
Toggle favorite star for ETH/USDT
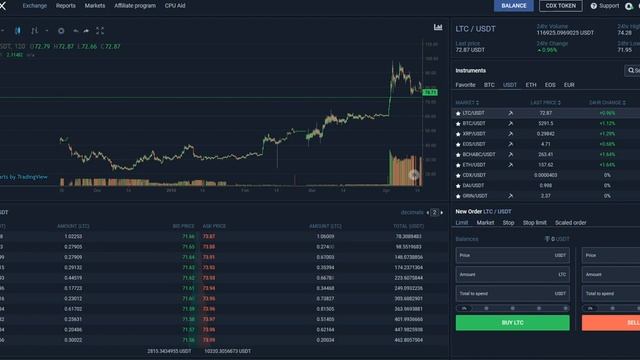click(x=458, y=165)
